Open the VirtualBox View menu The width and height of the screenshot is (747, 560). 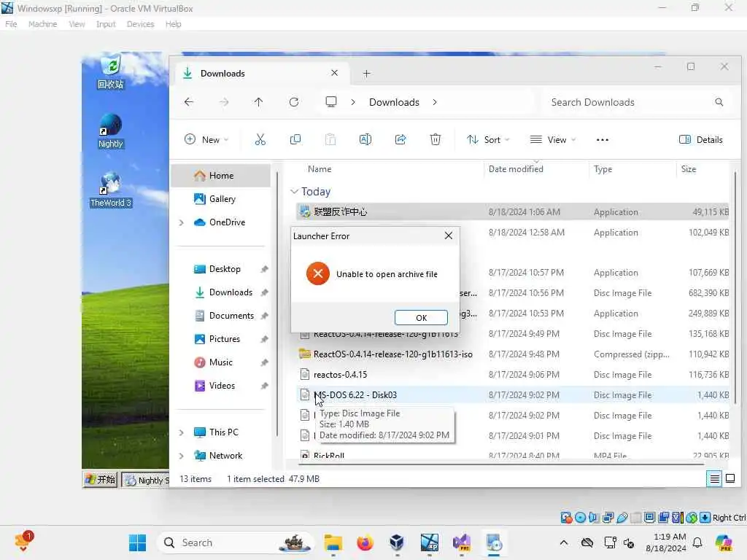pyautogui.click(x=77, y=24)
